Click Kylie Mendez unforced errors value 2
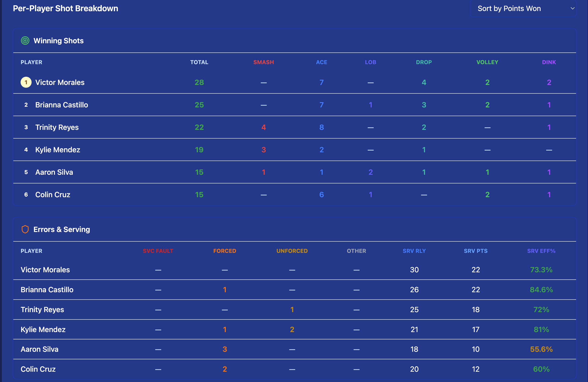Screen dimensions: 588x382 tap(292, 330)
